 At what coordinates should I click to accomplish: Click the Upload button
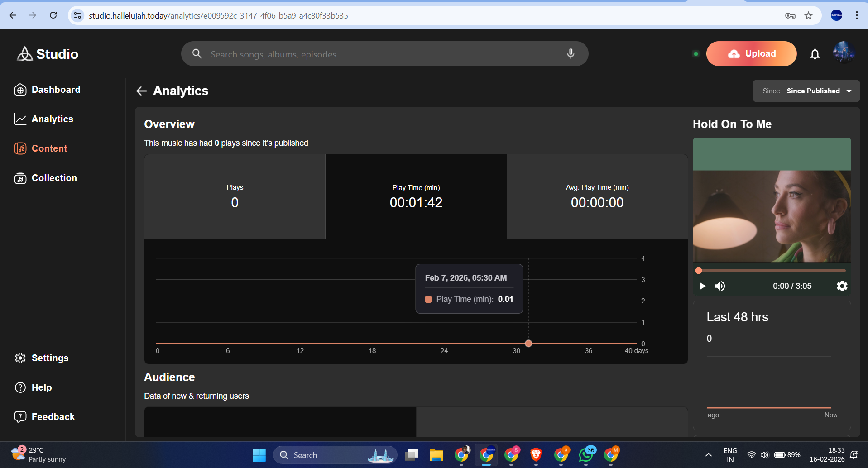click(x=751, y=54)
